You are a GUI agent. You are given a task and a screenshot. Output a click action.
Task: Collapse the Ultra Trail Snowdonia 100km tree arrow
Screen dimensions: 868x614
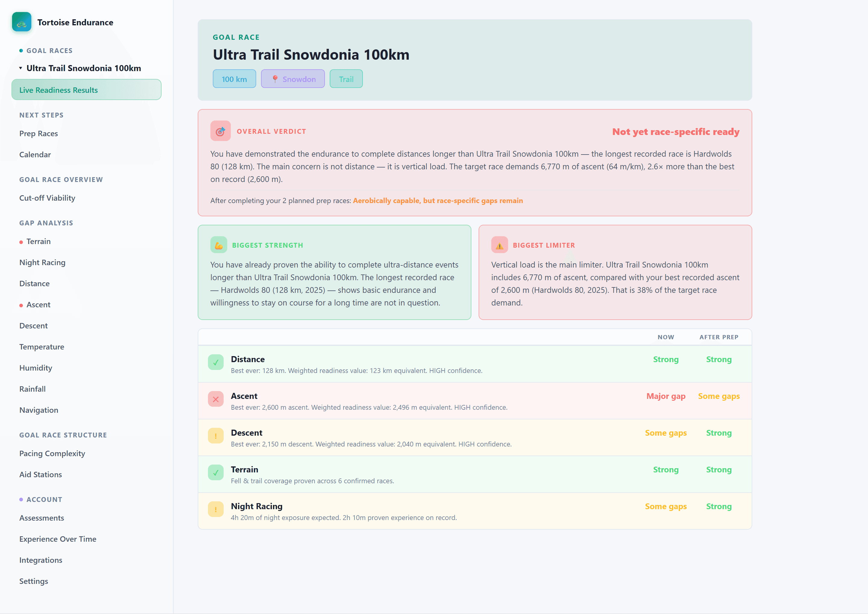21,68
